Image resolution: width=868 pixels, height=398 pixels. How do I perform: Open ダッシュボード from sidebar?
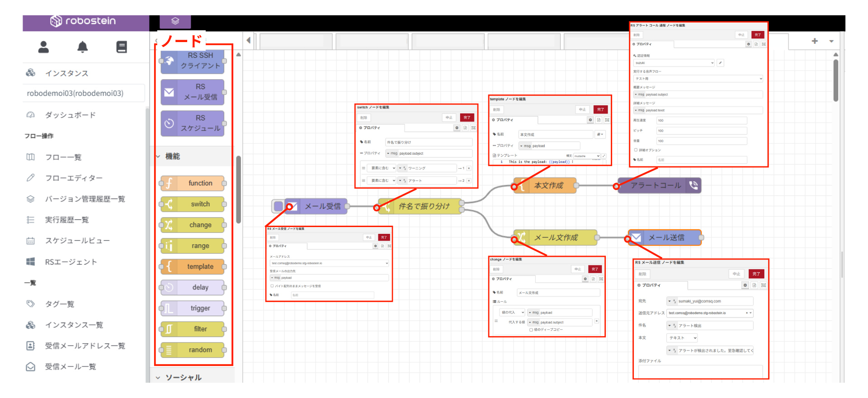point(70,115)
